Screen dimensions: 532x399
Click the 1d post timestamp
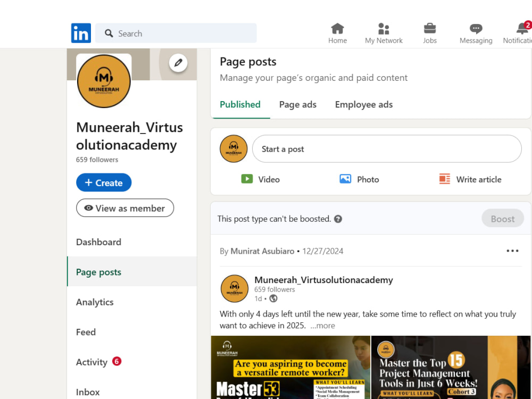258,298
